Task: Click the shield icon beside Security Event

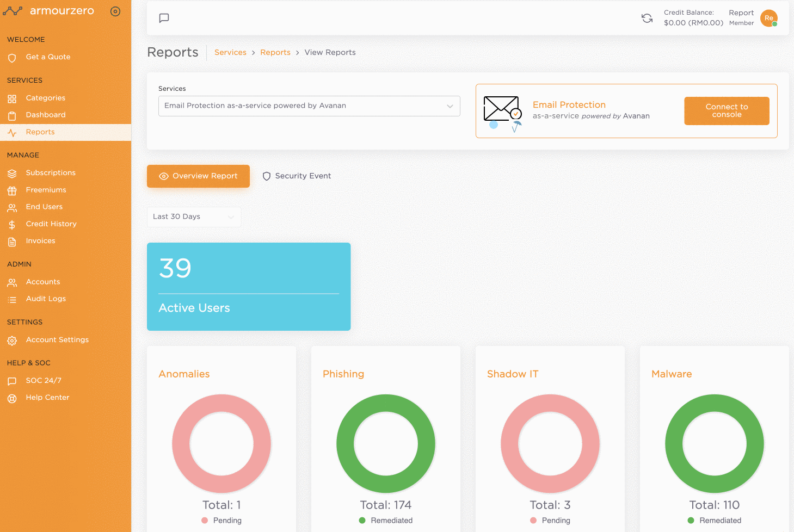Action: coord(267,176)
